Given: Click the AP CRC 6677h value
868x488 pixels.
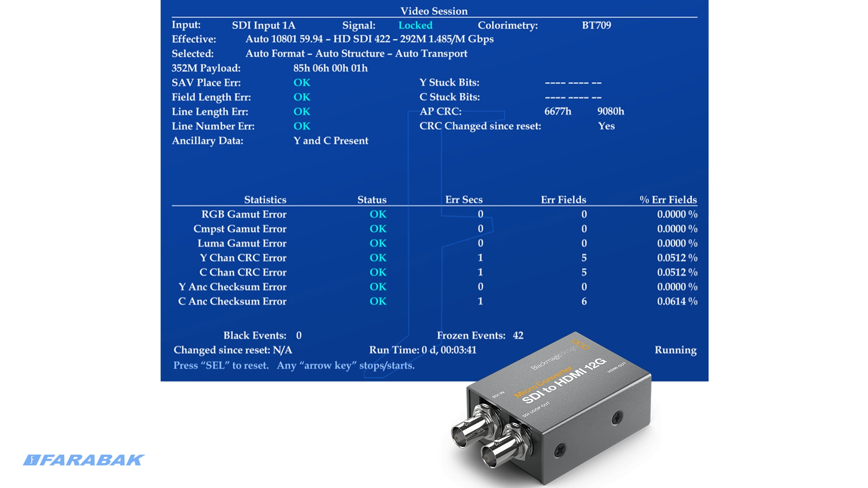Looking at the screenshot, I should [x=557, y=112].
